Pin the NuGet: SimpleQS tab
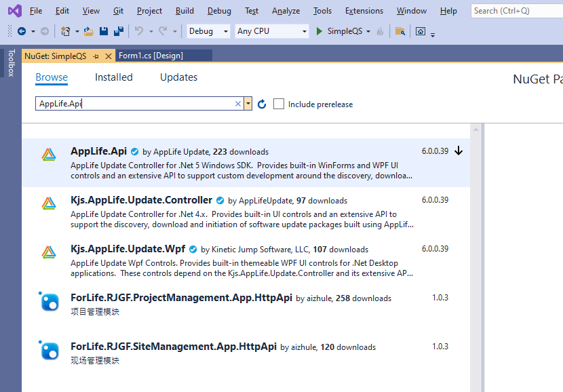The image size is (563, 392). click(96, 56)
